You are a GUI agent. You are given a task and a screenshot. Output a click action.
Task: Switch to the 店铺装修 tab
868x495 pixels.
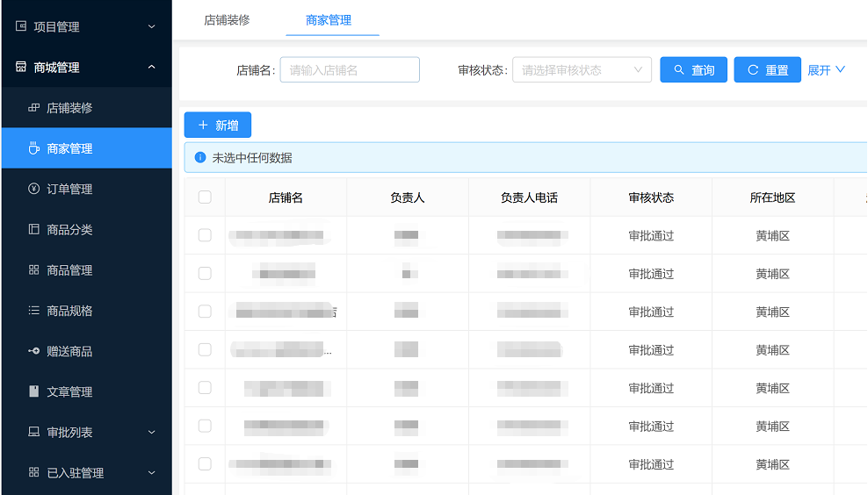pyautogui.click(x=228, y=19)
